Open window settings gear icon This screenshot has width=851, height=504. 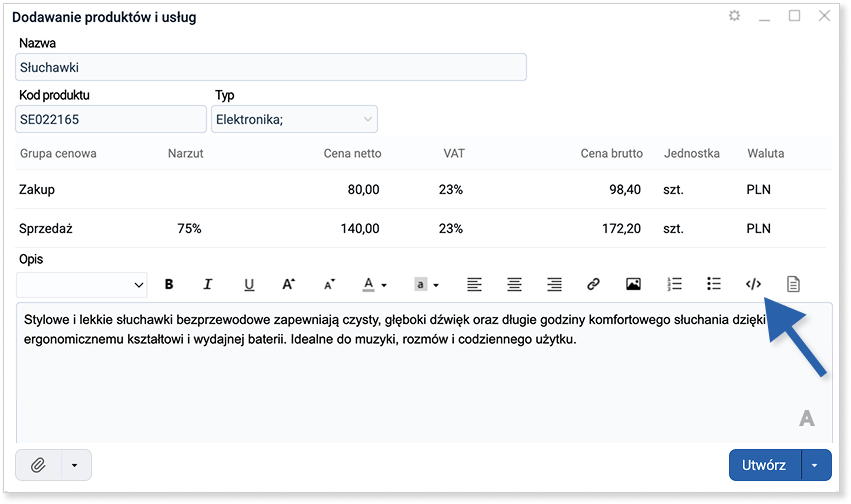[x=735, y=17]
